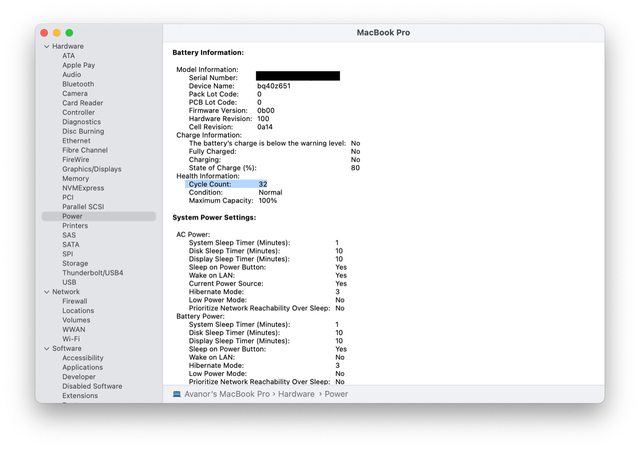Select Volumes under Network

click(76, 320)
